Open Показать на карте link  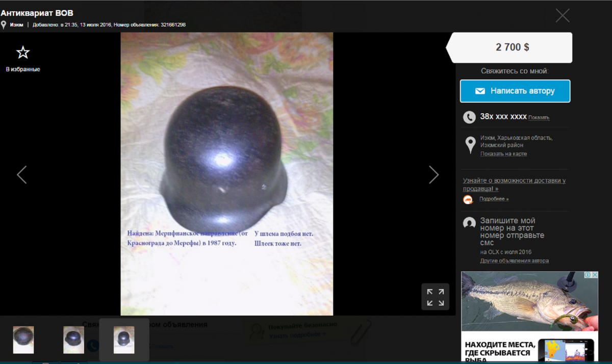pyautogui.click(x=503, y=154)
